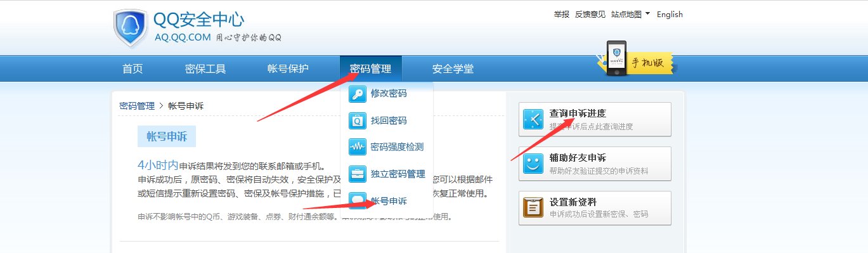The image size is (868, 253).
Task: Click the 帐号申诉 section heading
Action: click(x=167, y=136)
